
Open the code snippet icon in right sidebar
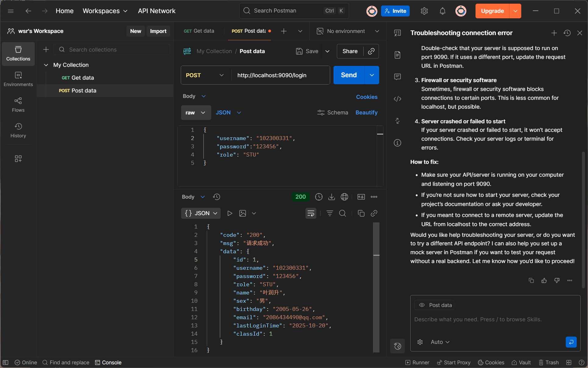click(397, 99)
